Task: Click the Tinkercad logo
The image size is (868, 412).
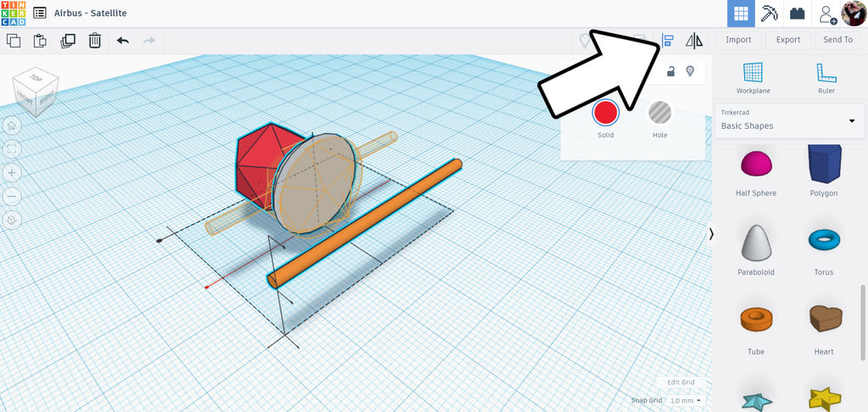Action: (13, 14)
